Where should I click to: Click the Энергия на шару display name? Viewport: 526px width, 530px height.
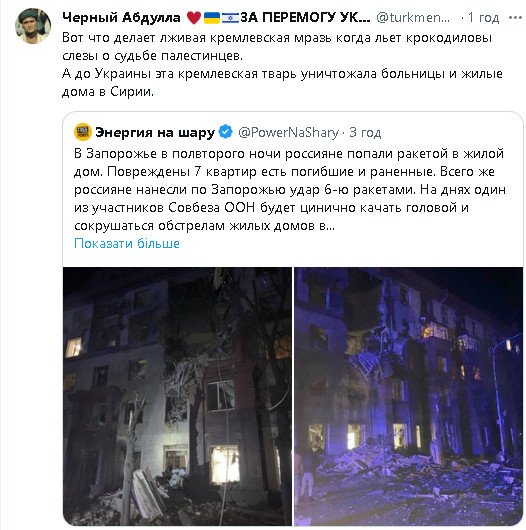pyautogui.click(x=155, y=132)
